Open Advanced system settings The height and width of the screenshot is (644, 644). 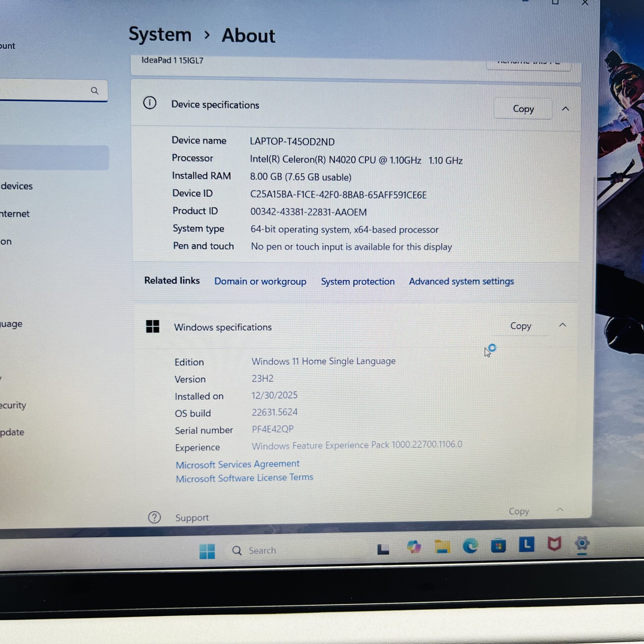click(x=461, y=281)
